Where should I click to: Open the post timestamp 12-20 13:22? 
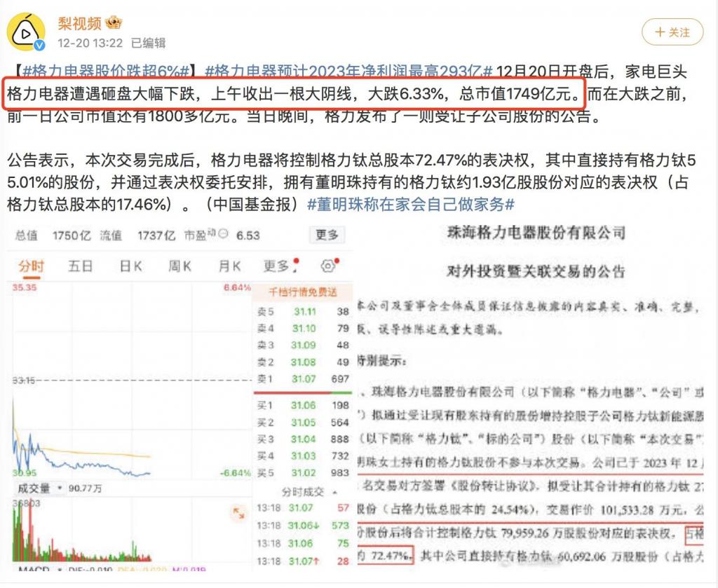click(x=90, y=43)
